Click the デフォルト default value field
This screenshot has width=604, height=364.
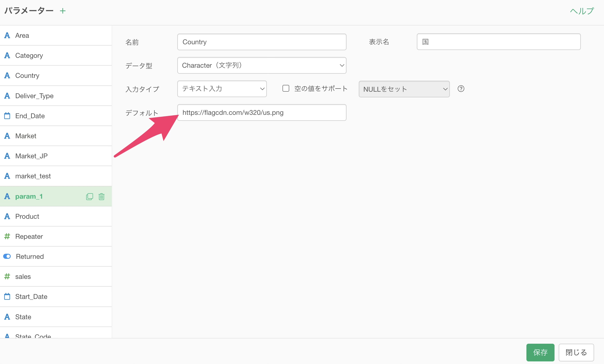[262, 112]
